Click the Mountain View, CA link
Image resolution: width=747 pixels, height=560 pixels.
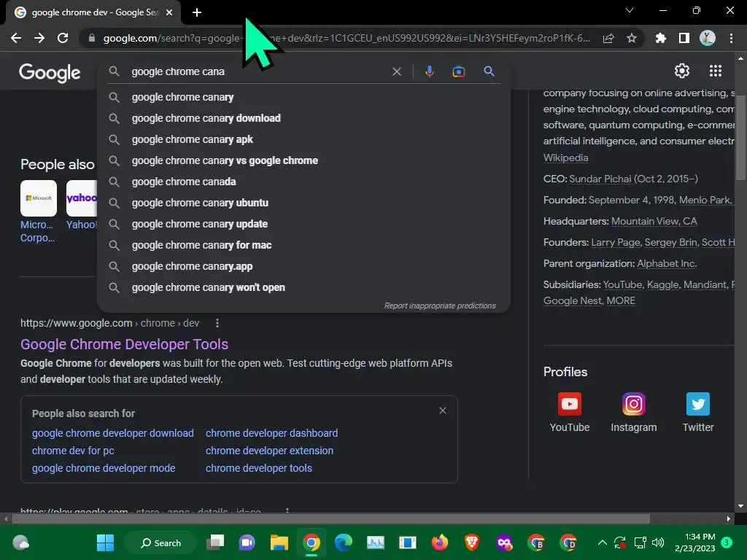pos(654,222)
